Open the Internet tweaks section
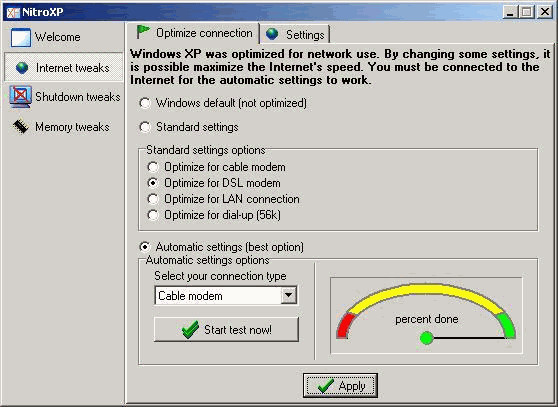Image resolution: width=558 pixels, height=407 pixels. click(x=63, y=68)
